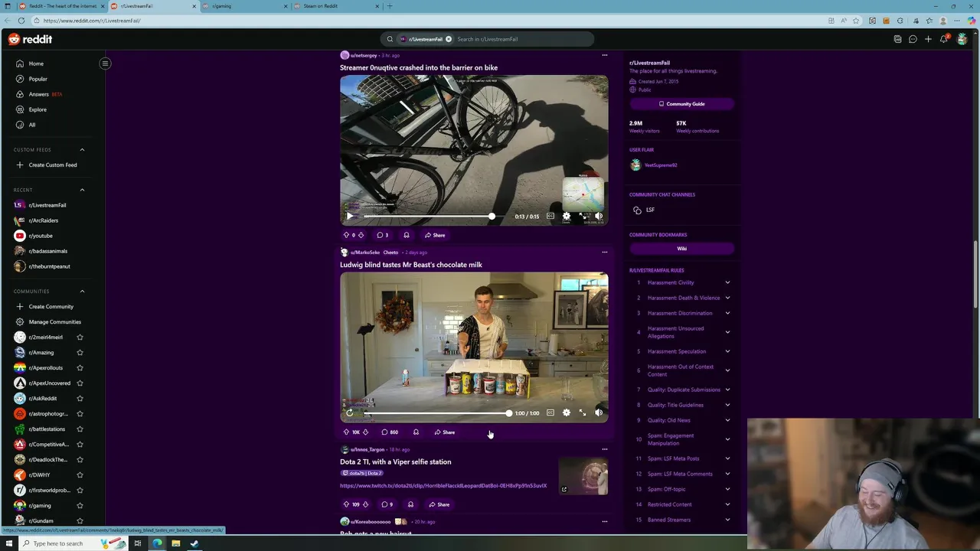Save the bike crash post

[407, 236]
